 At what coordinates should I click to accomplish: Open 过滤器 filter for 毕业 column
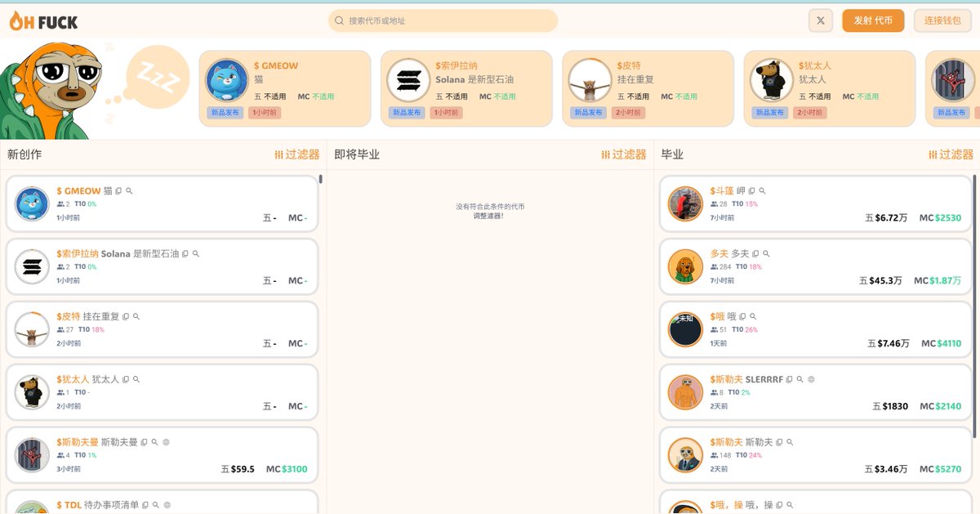(x=951, y=154)
